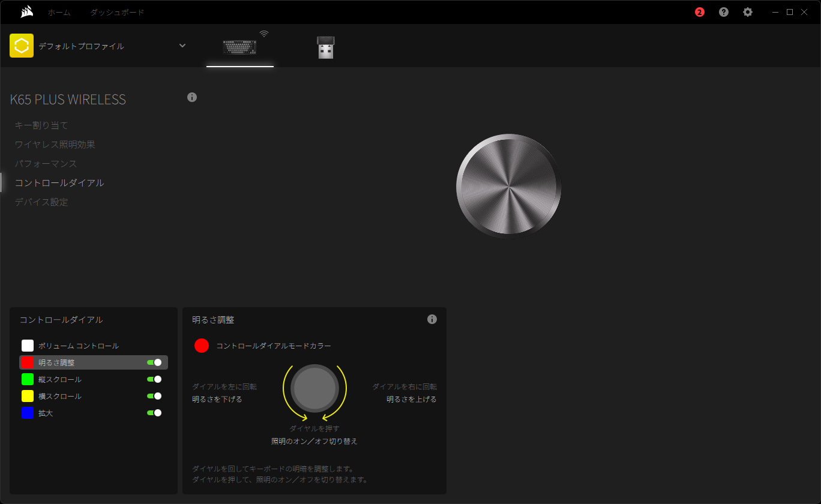Expand the デフォルトプロファイル dropdown chevron
Image resolution: width=821 pixels, height=504 pixels.
point(182,46)
